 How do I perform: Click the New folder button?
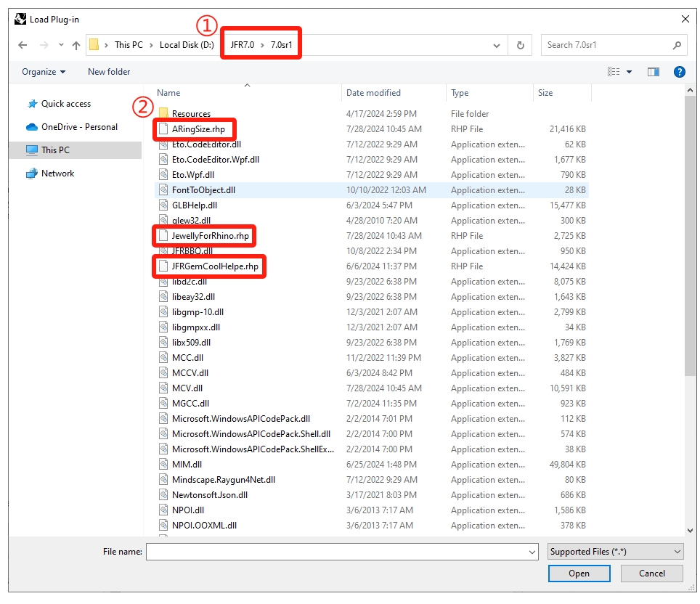[x=109, y=72]
